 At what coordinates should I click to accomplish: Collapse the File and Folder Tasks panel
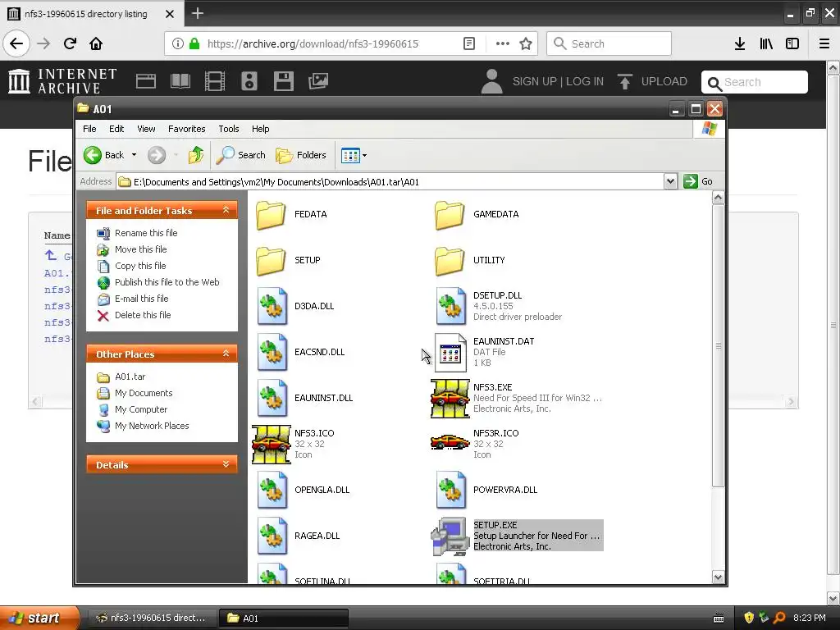click(226, 210)
